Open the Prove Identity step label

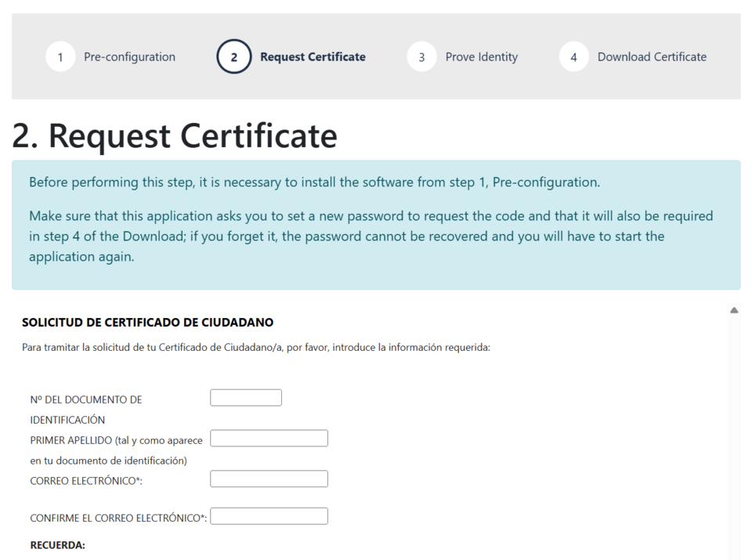click(x=481, y=56)
